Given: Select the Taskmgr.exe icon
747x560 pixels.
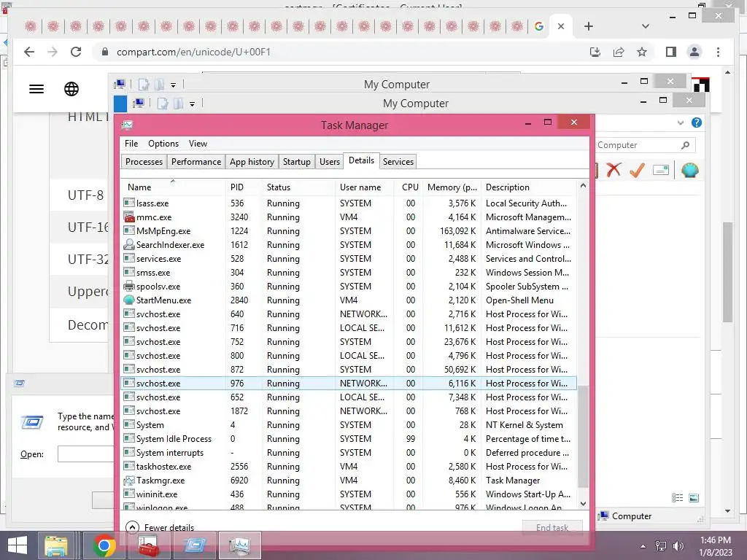Looking at the screenshot, I should coord(128,480).
